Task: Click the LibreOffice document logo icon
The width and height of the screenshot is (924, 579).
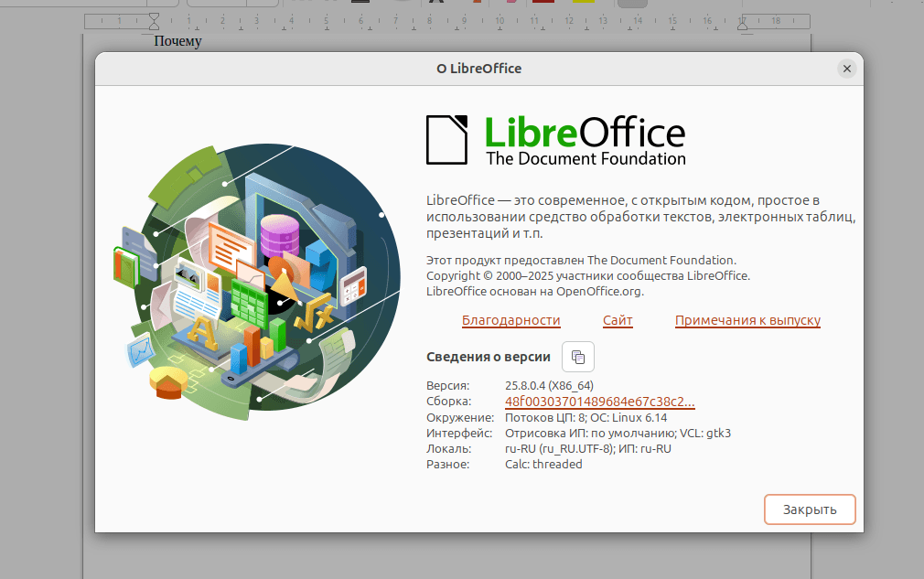Action: 447,140
